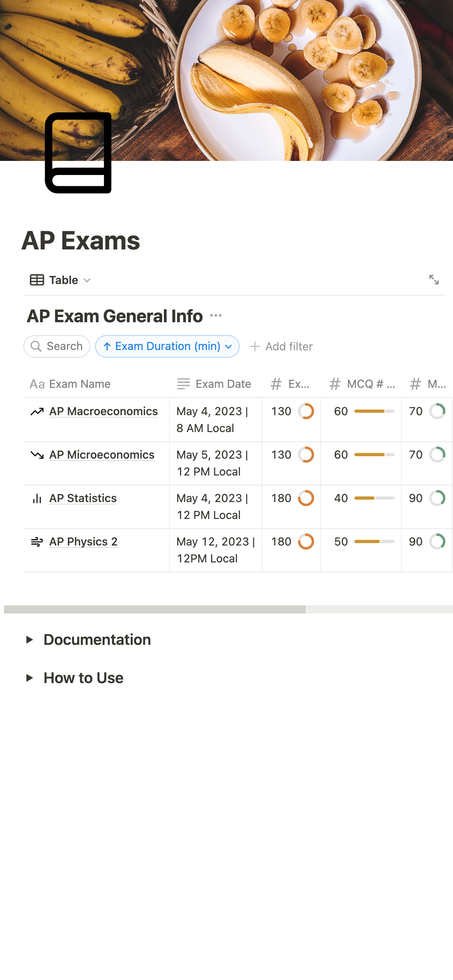The width and height of the screenshot is (453, 980).
Task: Click the Search field
Action: [x=57, y=346]
